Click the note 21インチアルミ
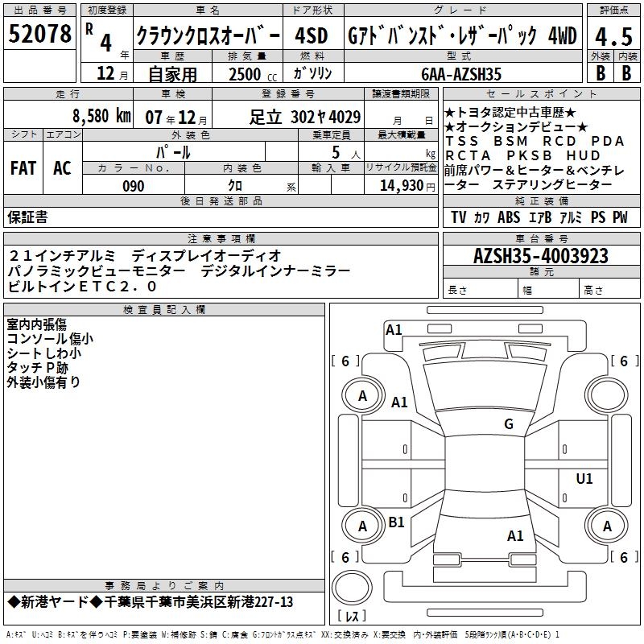Image resolution: width=644 pixels, height=644 pixels. click(62, 256)
